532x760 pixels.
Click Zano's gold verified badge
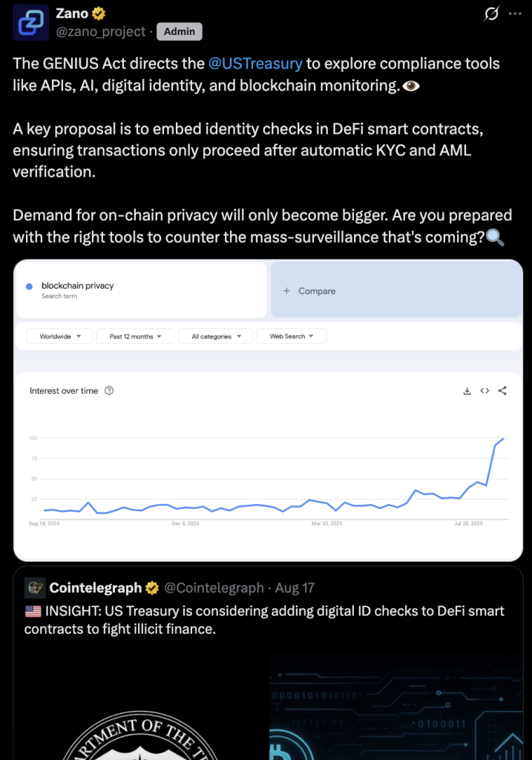pos(99,13)
